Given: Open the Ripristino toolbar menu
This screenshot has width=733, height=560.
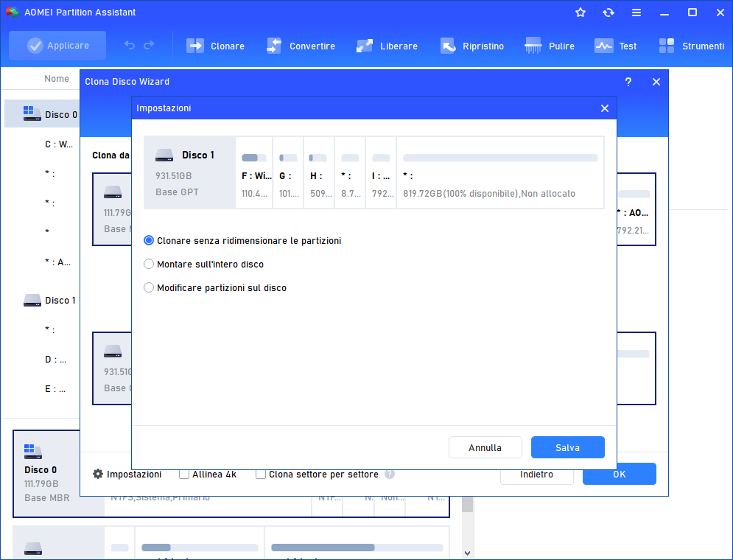Looking at the screenshot, I should (x=471, y=46).
